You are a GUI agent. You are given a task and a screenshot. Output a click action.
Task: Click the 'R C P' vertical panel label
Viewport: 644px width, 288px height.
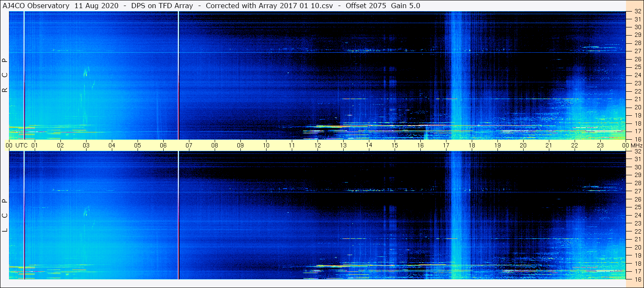pyautogui.click(x=5, y=75)
